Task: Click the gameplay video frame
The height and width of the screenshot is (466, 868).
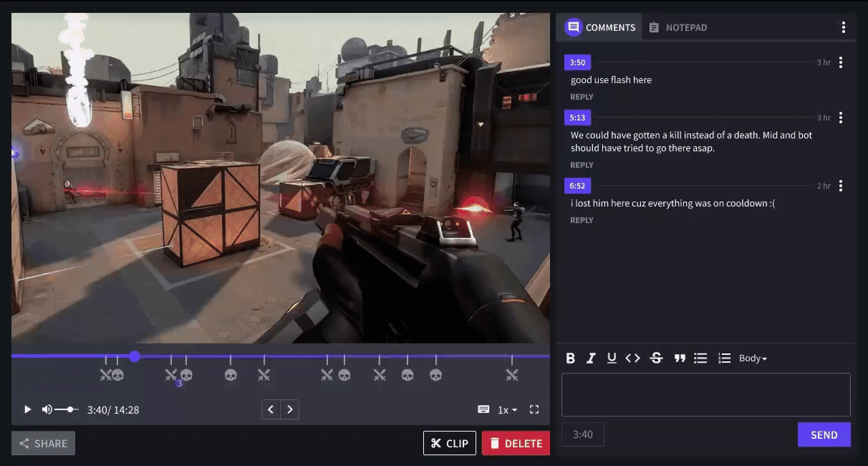Action: click(281, 178)
